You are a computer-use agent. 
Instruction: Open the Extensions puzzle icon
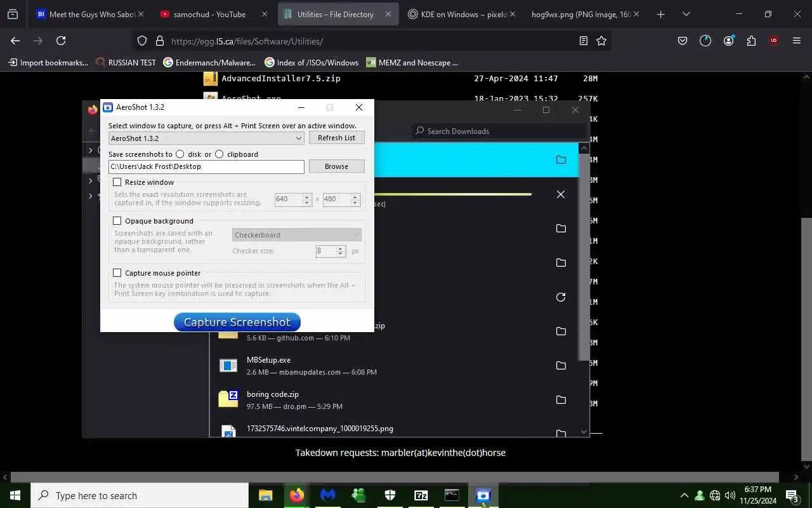pos(751,41)
